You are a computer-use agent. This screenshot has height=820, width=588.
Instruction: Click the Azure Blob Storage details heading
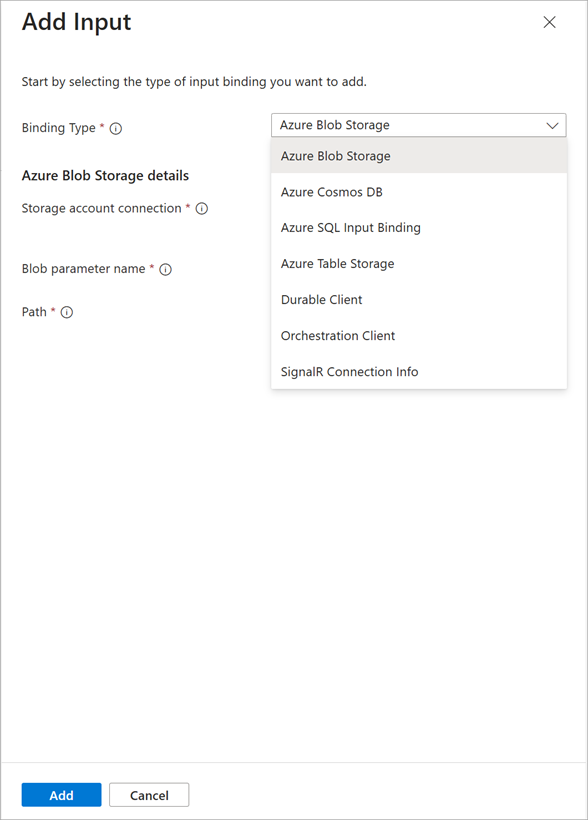pos(105,176)
